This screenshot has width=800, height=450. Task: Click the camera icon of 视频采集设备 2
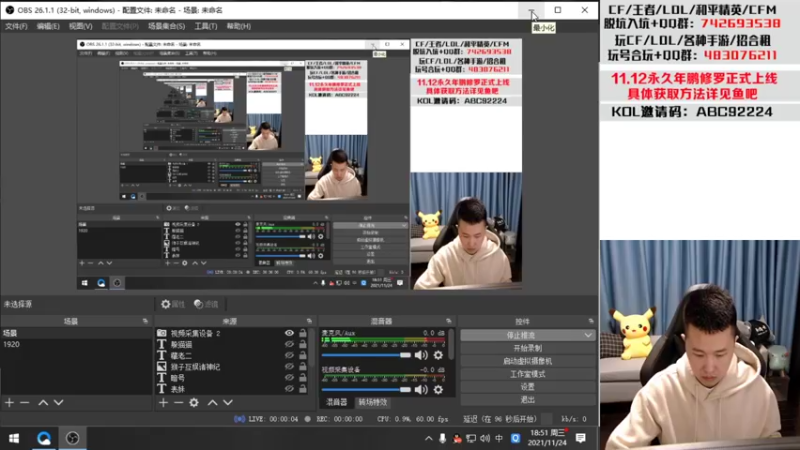click(x=162, y=333)
